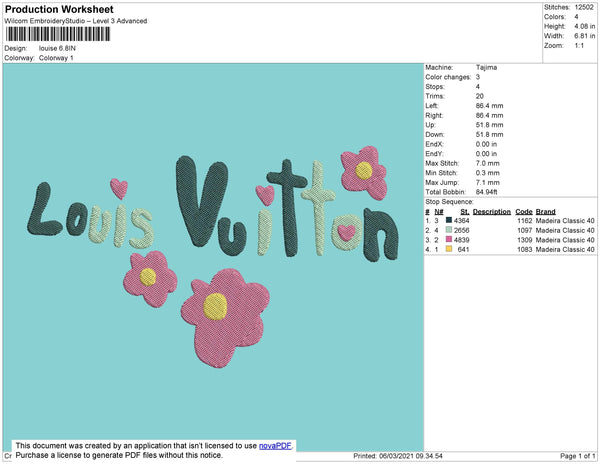Click the pink flower at the design's top right

point(364,173)
